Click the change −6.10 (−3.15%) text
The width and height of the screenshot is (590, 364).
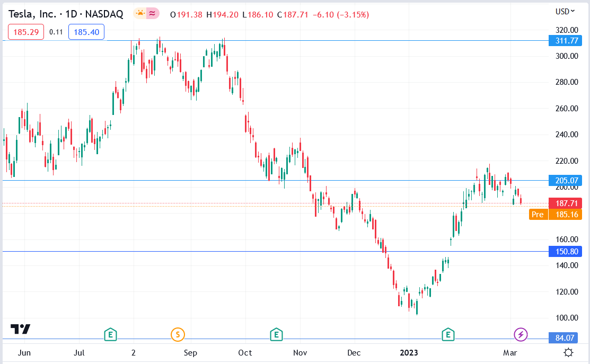click(x=341, y=15)
